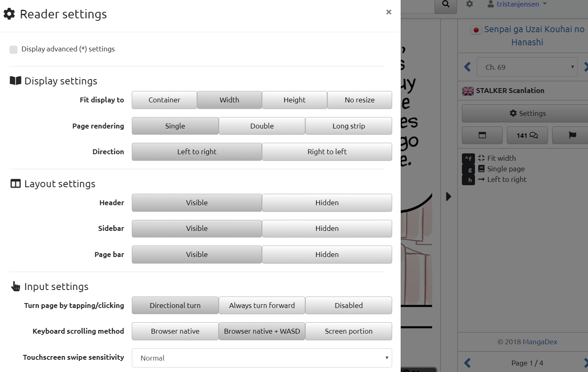Image resolution: width=588 pixels, height=372 pixels.
Task: Set Header to Hidden
Action: click(x=327, y=203)
